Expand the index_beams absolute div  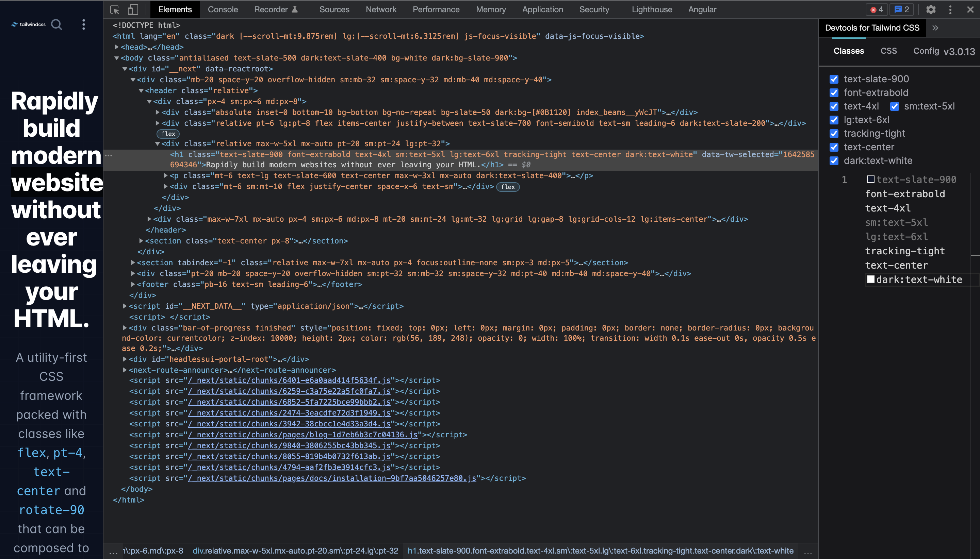pos(157,113)
